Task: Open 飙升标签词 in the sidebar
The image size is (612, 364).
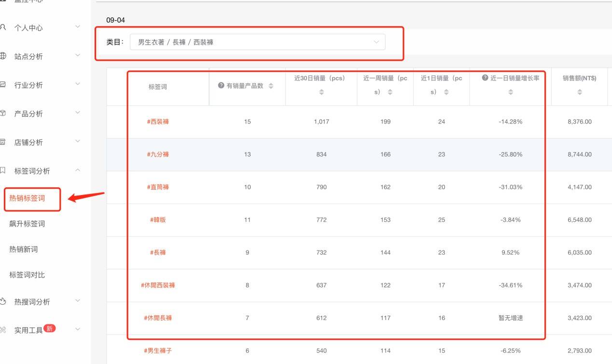Action: 27,224
